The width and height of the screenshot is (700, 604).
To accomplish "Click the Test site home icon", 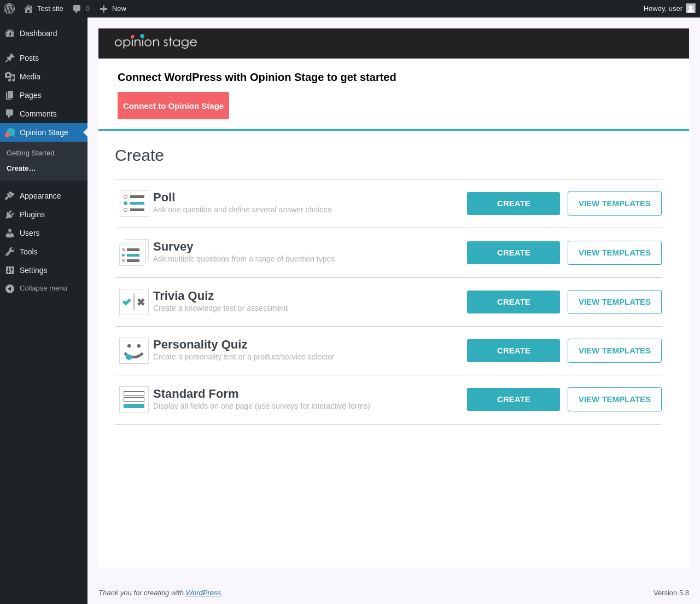I will click(28, 9).
